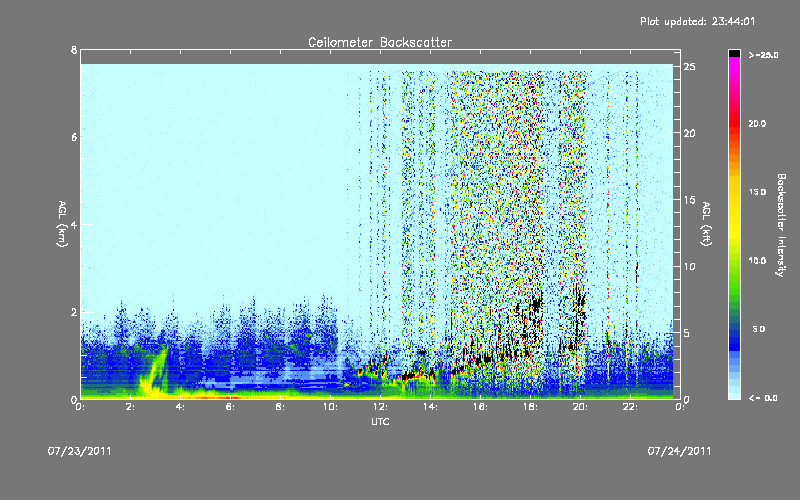Click the "2:" UTC hour tick

coord(130,407)
